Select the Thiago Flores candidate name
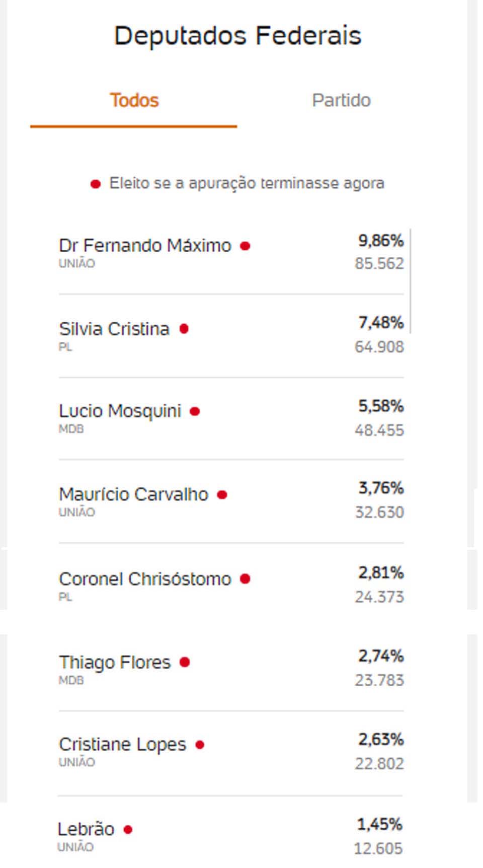 (115, 662)
